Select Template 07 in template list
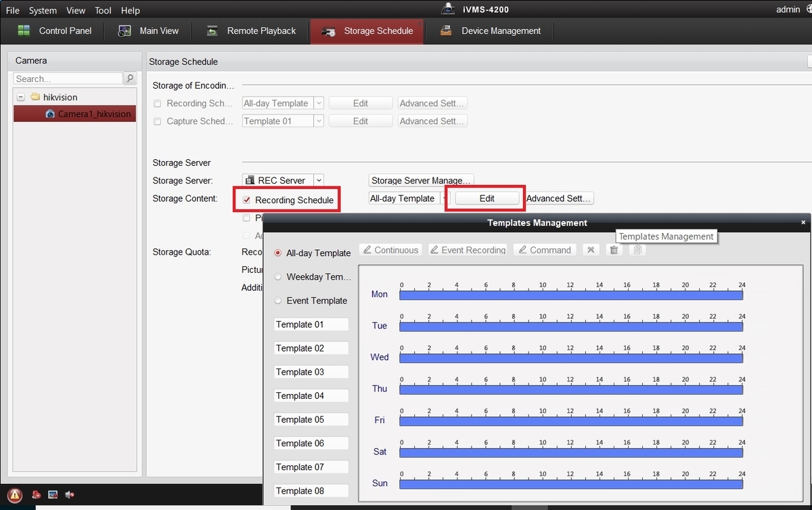 click(x=311, y=467)
